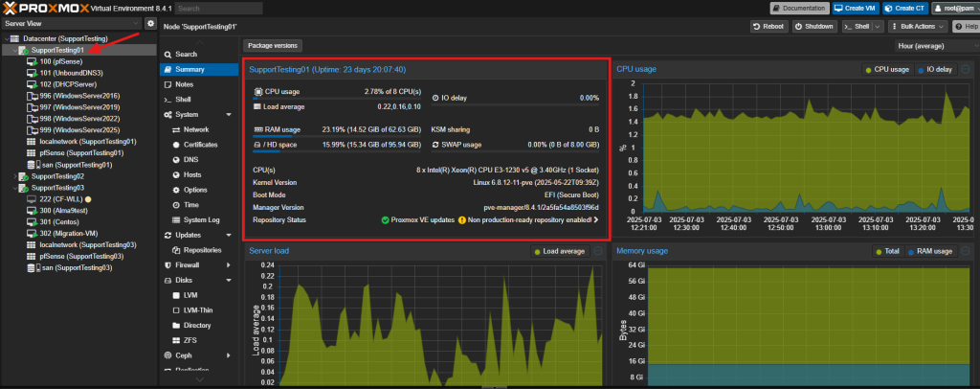Toggle the IO delay chart legend
980x389 pixels.
tap(936, 69)
